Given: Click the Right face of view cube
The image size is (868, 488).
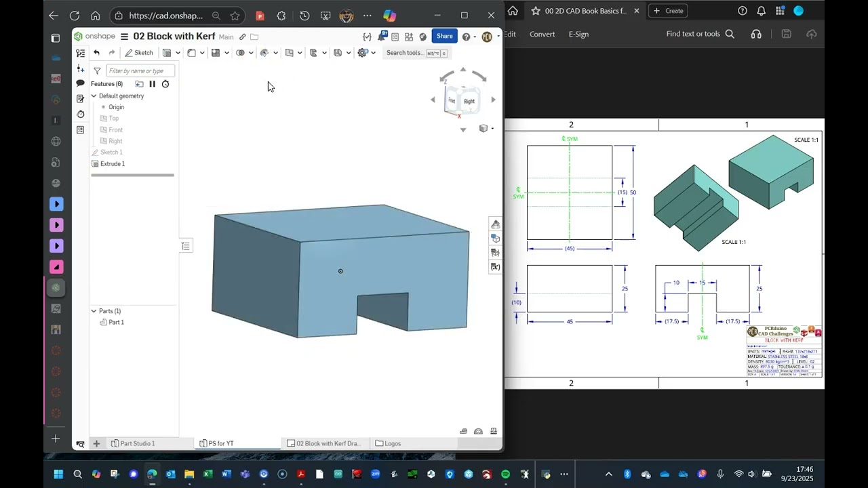Looking at the screenshot, I should click(x=470, y=101).
